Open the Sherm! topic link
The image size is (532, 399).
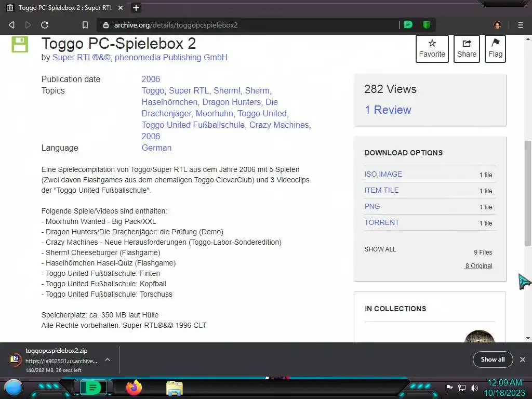tap(227, 90)
